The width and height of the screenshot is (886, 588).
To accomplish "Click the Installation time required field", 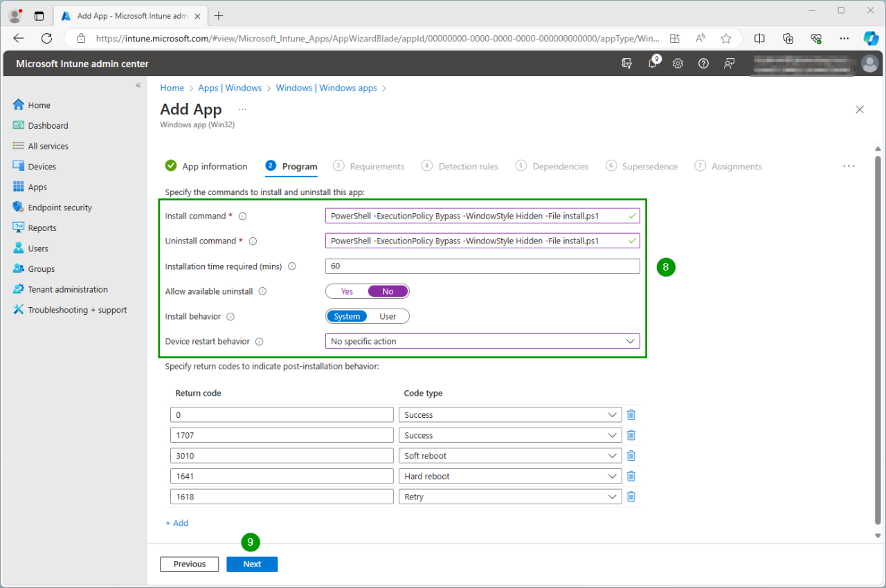I will pos(482,266).
